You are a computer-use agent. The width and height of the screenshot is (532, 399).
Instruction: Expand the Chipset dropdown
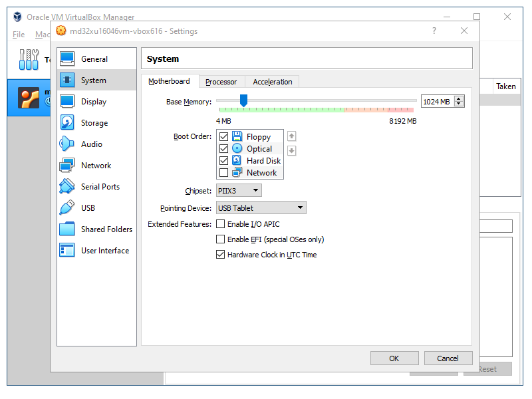click(239, 190)
